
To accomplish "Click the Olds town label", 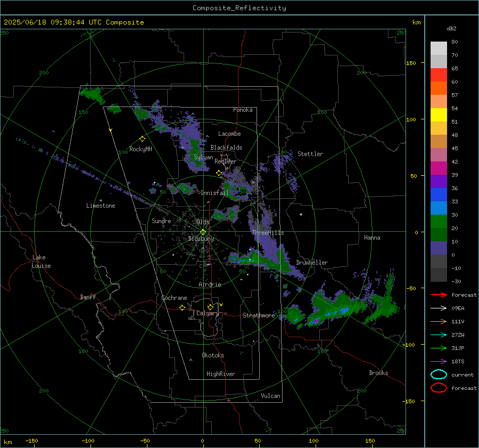I will 203,222.
